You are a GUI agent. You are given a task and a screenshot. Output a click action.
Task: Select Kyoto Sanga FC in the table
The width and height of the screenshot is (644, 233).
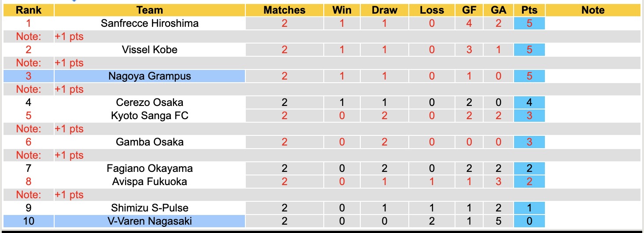(x=150, y=116)
